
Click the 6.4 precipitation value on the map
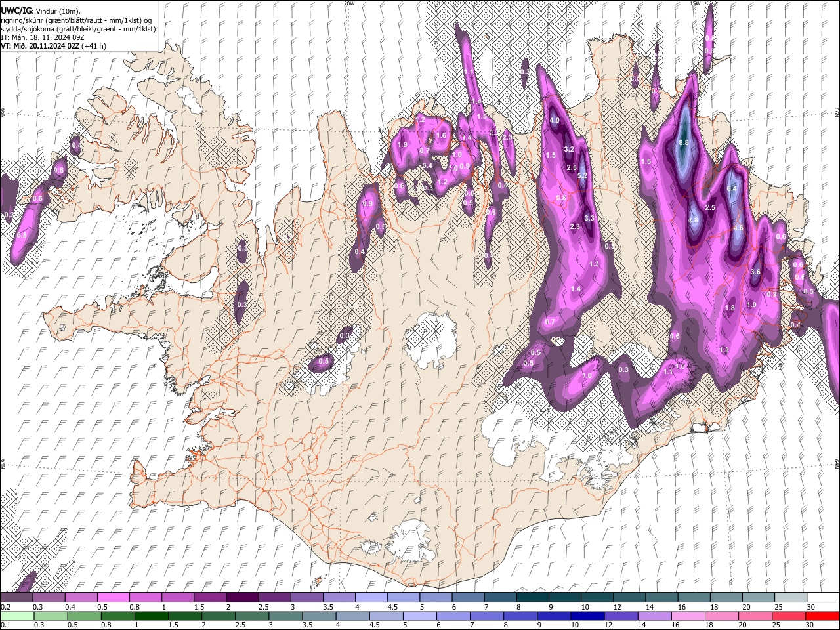pyautogui.click(x=732, y=189)
